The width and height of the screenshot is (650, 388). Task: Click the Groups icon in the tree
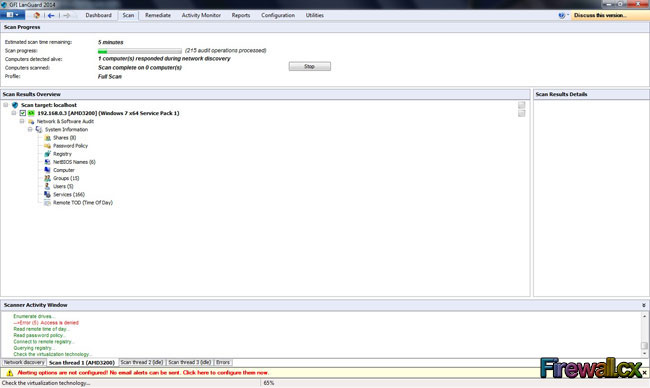coord(47,178)
